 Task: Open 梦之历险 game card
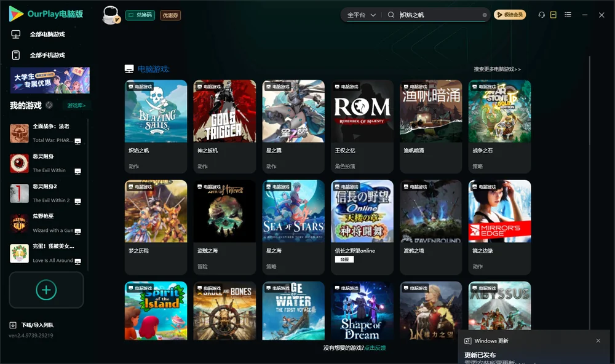[156, 227]
